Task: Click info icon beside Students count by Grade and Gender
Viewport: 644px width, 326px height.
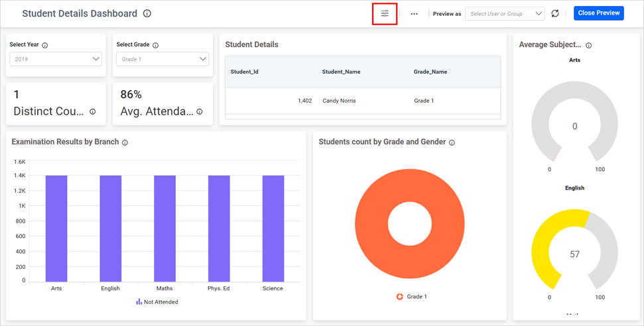Action: pos(452,143)
